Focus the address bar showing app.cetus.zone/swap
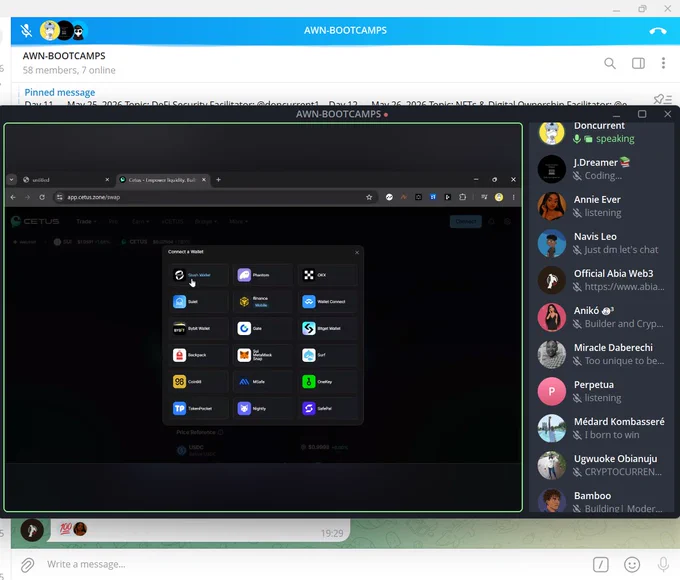This screenshot has width=680, height=580. 215,197
